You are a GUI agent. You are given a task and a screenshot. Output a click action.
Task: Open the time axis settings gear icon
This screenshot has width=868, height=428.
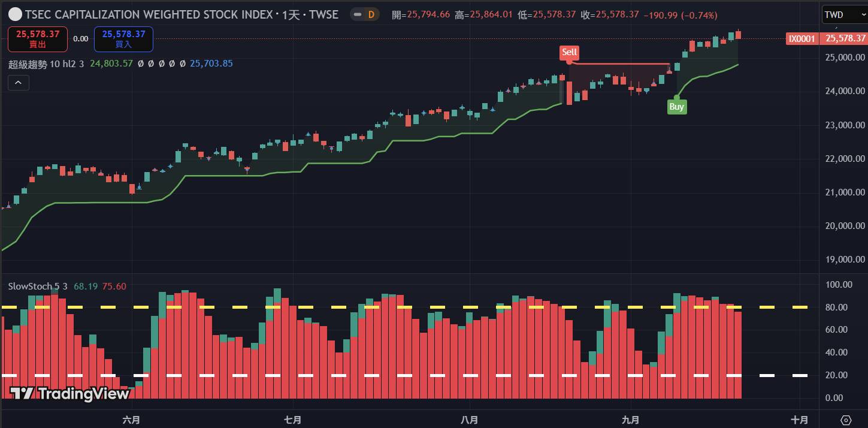(846, 420)
